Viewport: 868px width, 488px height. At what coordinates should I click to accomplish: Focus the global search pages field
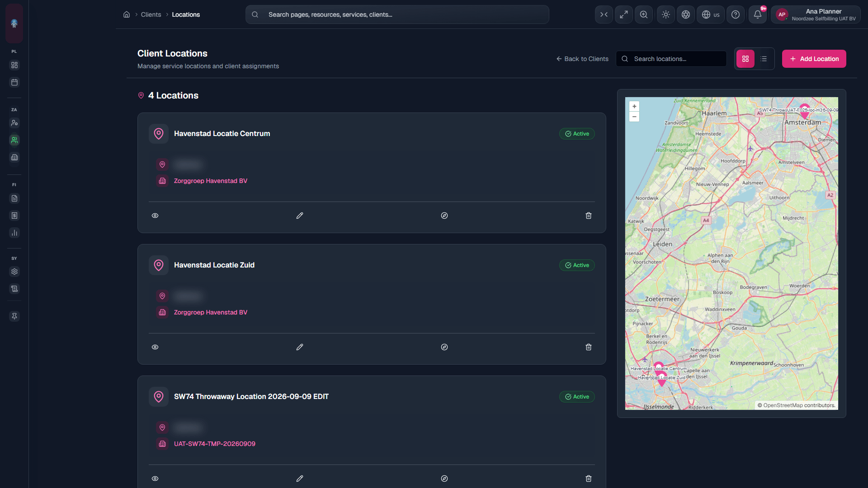click(397, 14)
